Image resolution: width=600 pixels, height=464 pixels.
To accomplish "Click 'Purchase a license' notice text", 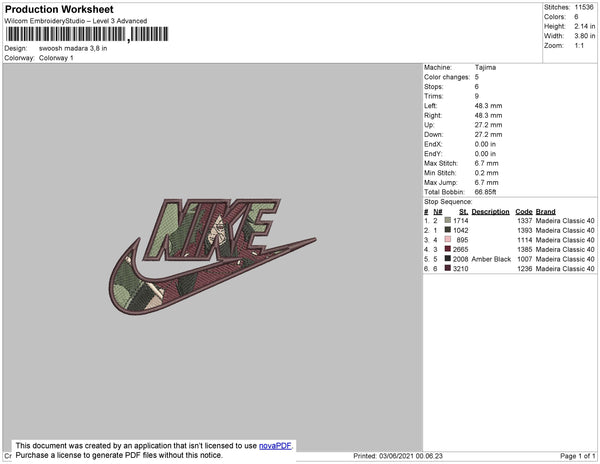I will click(x=119, y=455).
